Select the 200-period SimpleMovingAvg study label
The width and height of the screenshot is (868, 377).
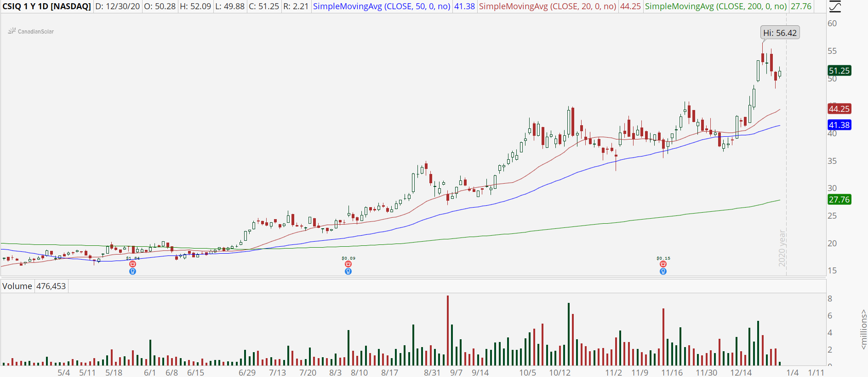(716, 6)
